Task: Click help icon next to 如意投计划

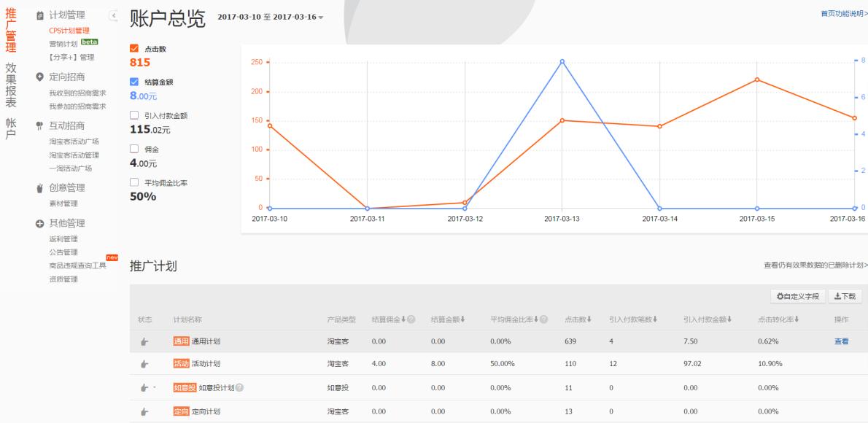Action: point(239,388)
